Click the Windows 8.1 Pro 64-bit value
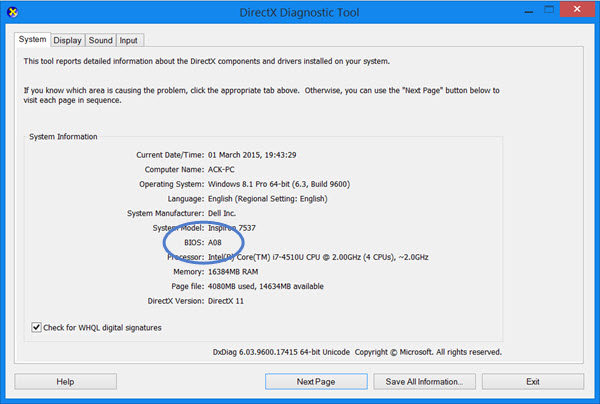Viewport: 600px width, 404px height. (279, 184)
